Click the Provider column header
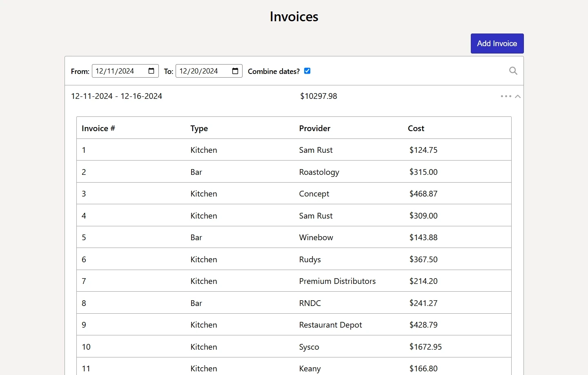The height and width of the screenshot is (375, 588). click(314, 128)
